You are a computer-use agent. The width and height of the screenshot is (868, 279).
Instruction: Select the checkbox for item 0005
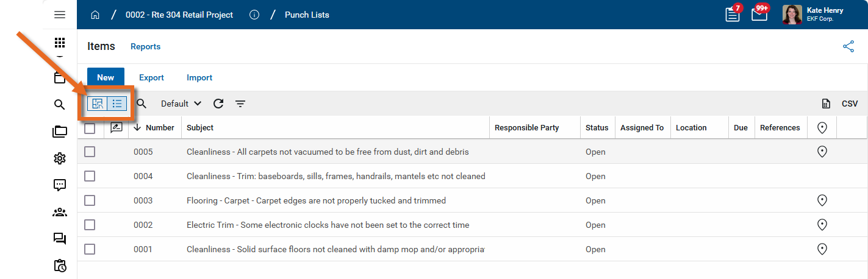(x=90, y=152)
